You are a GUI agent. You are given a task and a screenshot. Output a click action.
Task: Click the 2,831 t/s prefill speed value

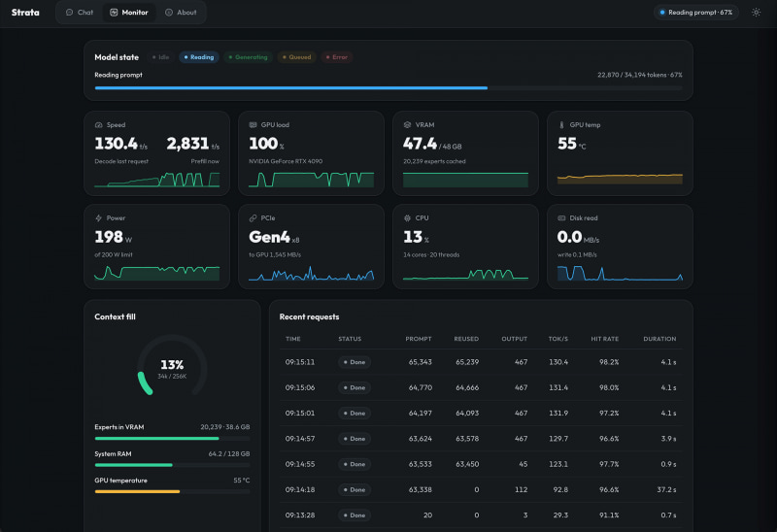192,144
